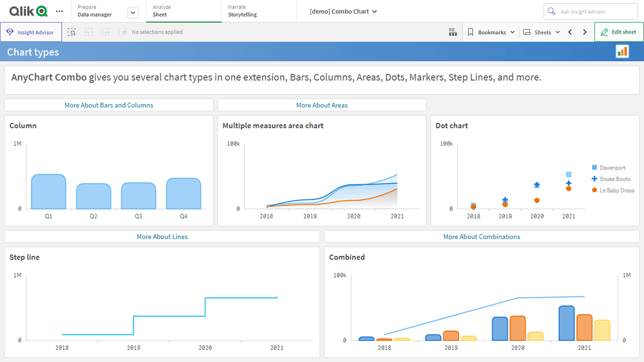Go to the previous sheet arrow
Screen dimensions: 644x362
[x=570, y=32]
